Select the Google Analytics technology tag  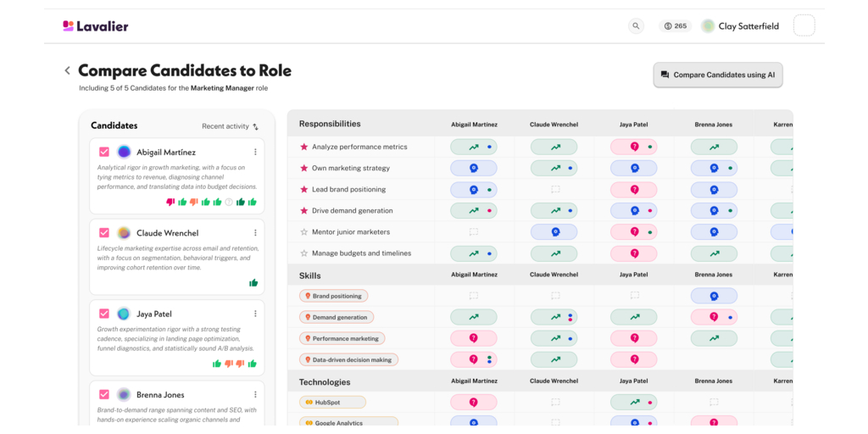[348, 422]
